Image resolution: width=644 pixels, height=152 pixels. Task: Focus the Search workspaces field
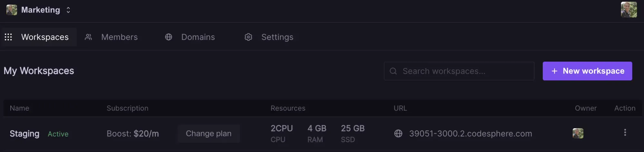pyautogui.click(x=464, y=71)
